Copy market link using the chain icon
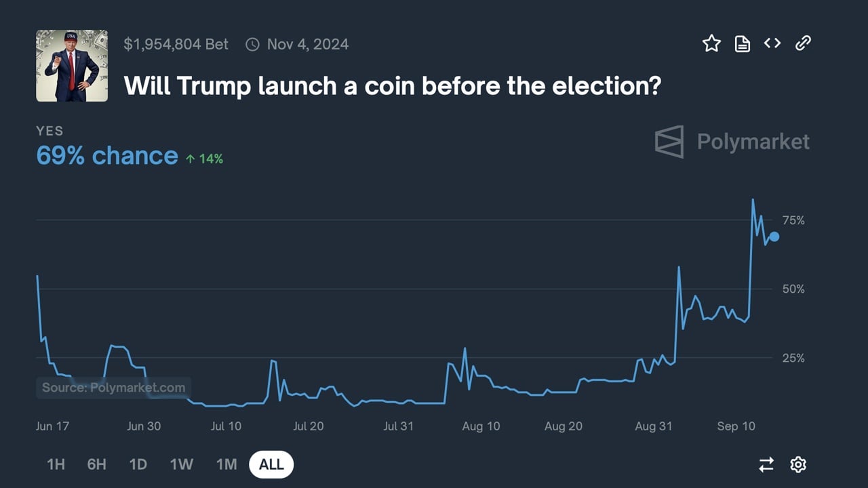Viewport: 868px width, 488px height. point(803,43)
